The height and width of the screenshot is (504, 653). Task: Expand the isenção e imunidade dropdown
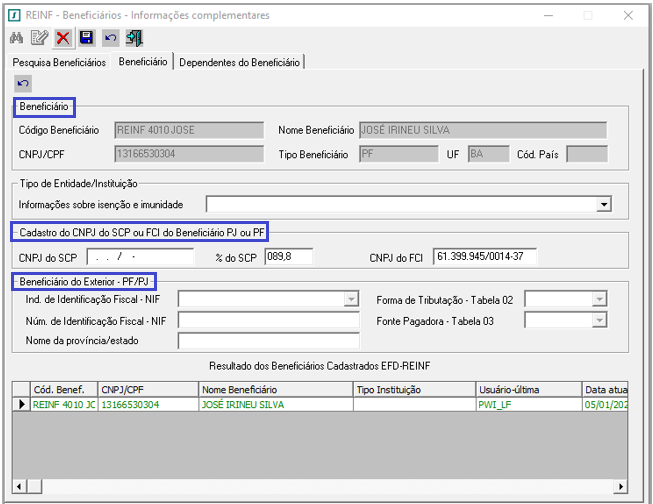point(603,205)
